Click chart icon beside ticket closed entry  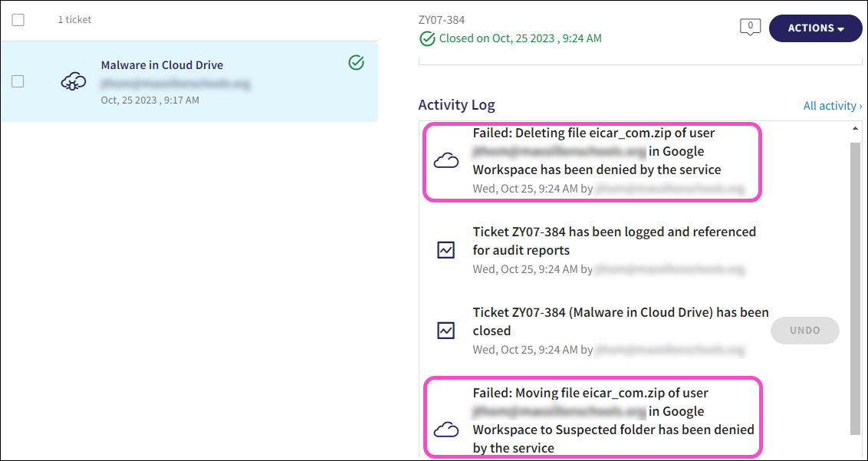[x=446, y=331]
